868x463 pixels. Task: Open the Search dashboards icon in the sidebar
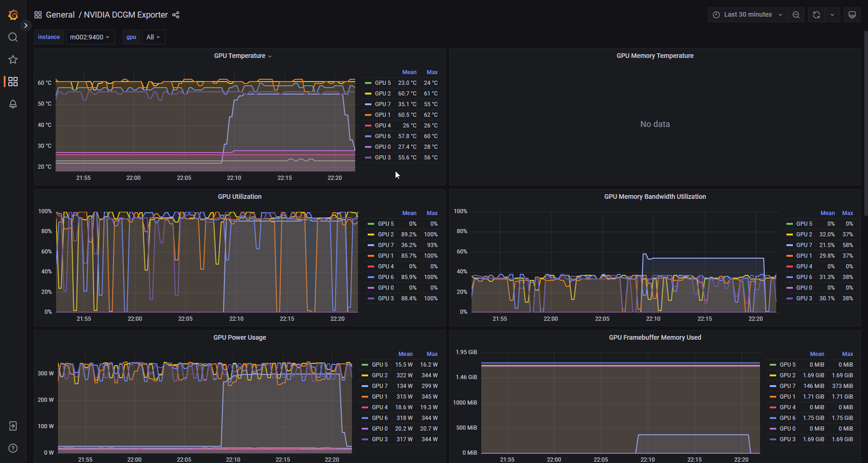coord(13,37)
